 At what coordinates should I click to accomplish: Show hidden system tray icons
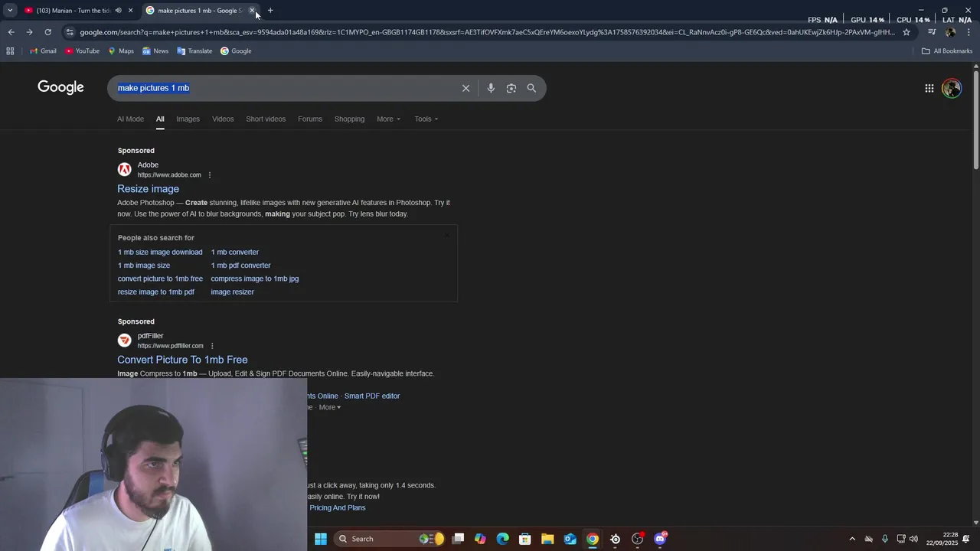tap(852, 539)
